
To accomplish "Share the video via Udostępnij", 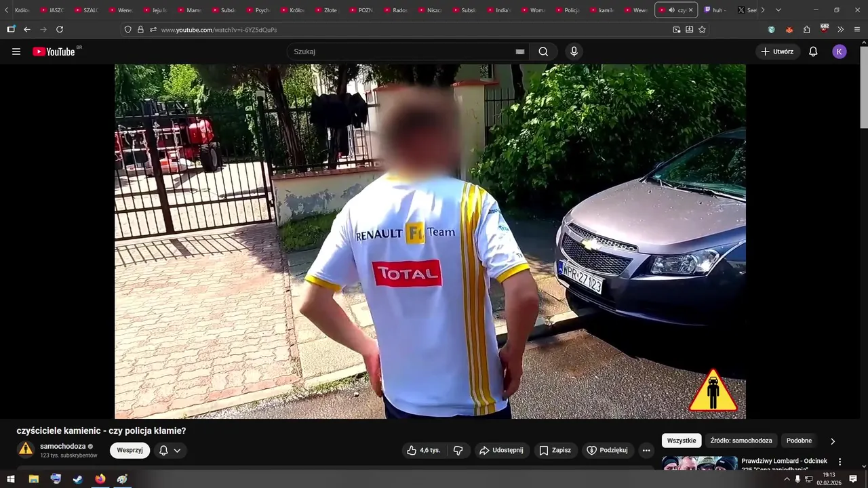I will (502, 450).
